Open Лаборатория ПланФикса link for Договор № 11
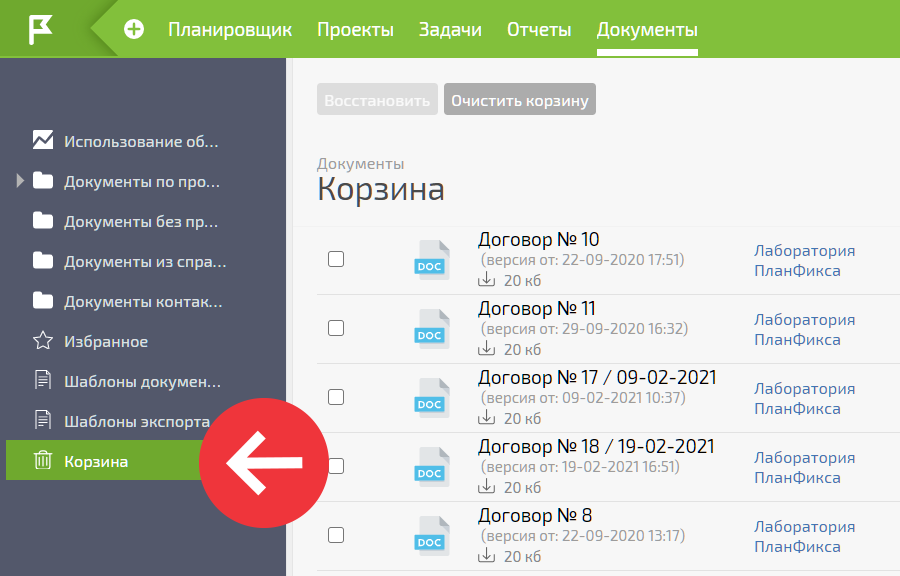900x576 pixels. coord(804,329)
